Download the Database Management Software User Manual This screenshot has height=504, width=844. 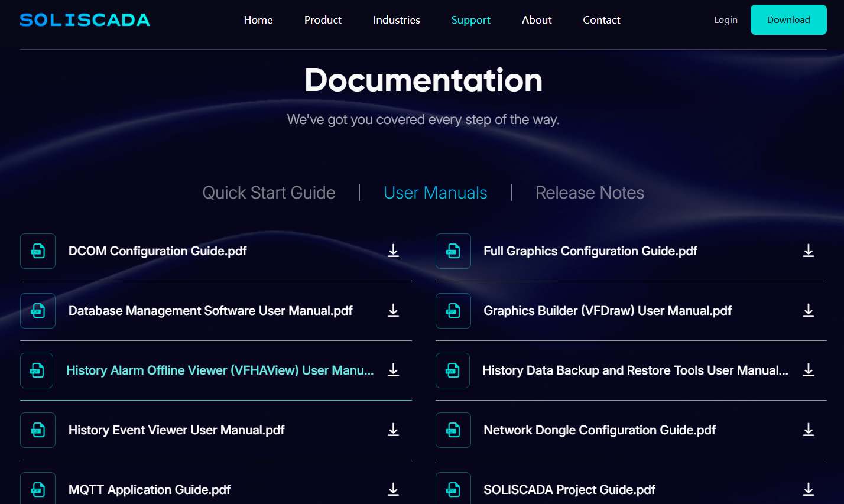click(393, 311)
